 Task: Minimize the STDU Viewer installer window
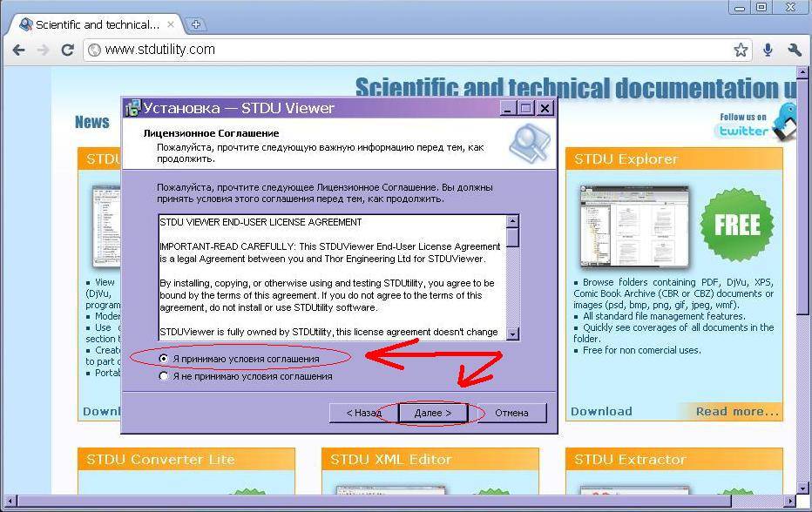(507, 108)
